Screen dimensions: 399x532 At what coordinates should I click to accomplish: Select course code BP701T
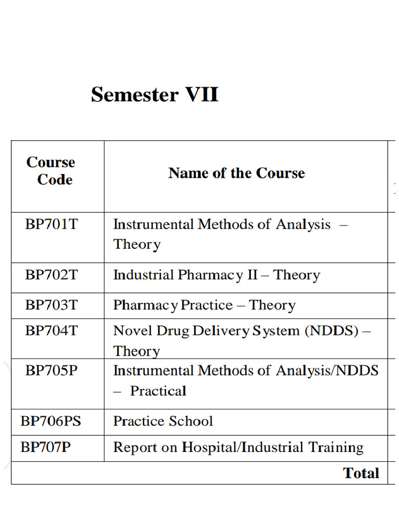(51, 224)
